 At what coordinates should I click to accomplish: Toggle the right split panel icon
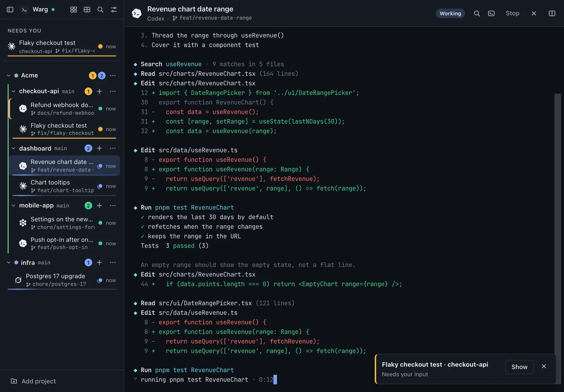pyautogui.click(x=552, y=13)
